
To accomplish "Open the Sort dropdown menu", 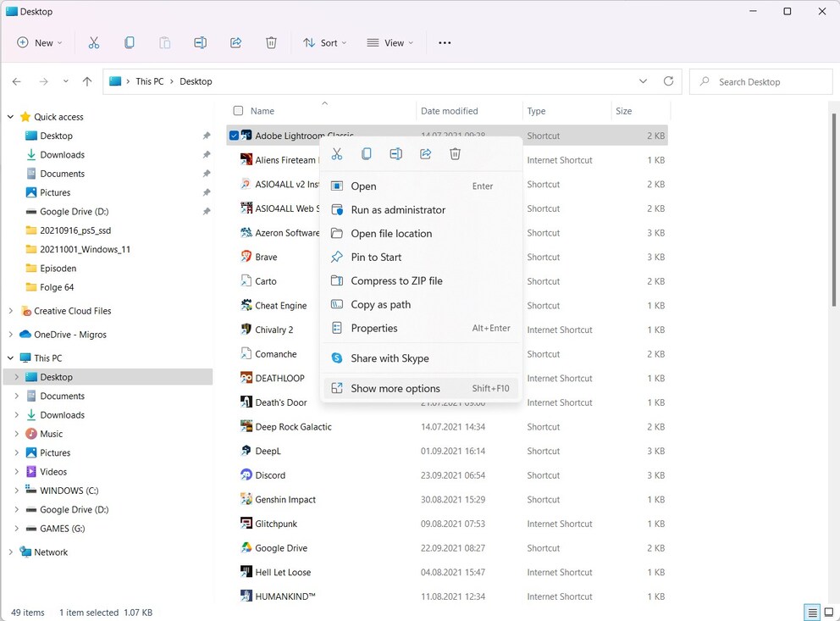I will tap(324, 43).
